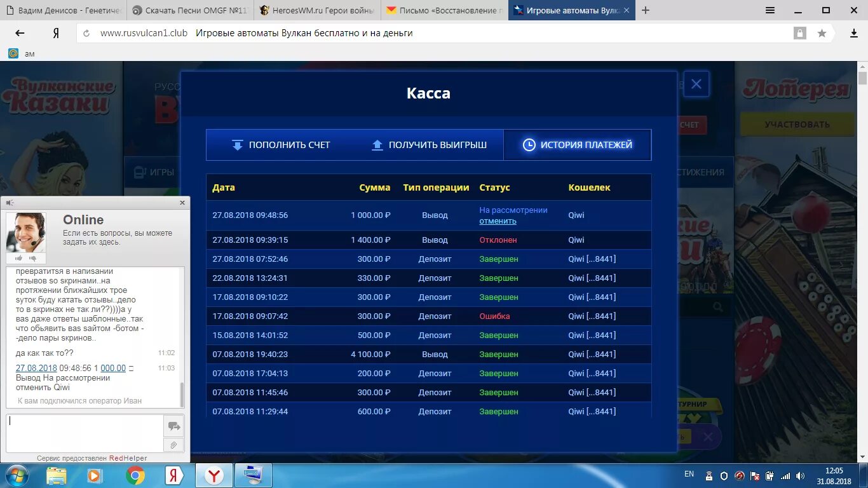The height and width of the screenshot is (488, 868).
Task: Send chat message with arrow button
Action: tap(173, 426)
